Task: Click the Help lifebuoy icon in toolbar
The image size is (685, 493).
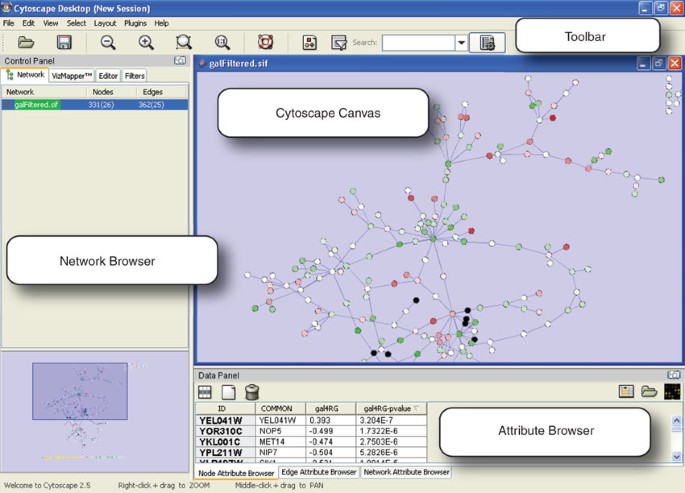Action: coord(265,42)
